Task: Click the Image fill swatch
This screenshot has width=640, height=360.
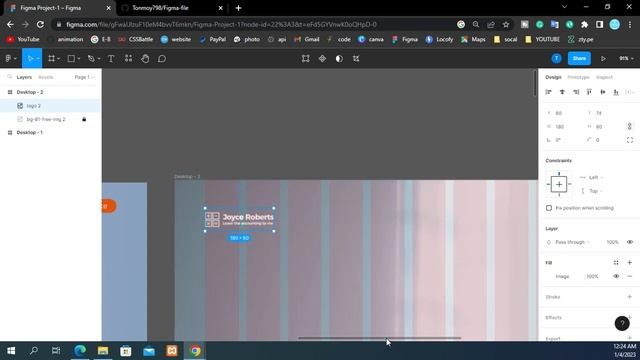Action: [549, 276]
